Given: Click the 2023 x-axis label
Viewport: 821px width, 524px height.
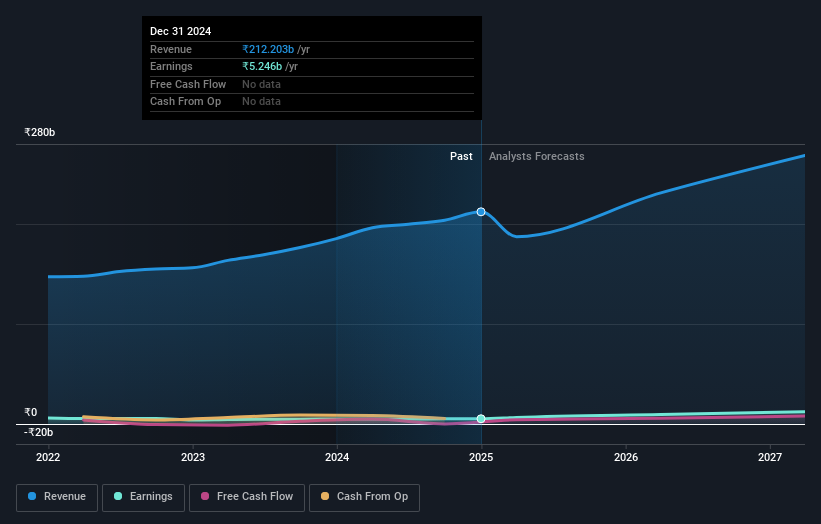Looking at the screenshot, I should click(x=193, y=457).
